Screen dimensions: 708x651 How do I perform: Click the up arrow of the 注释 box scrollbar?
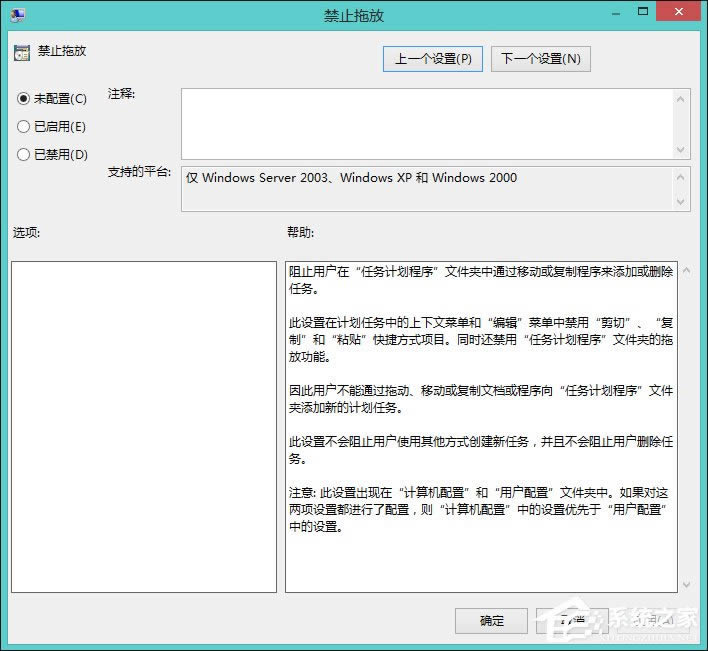pos(680,99)
